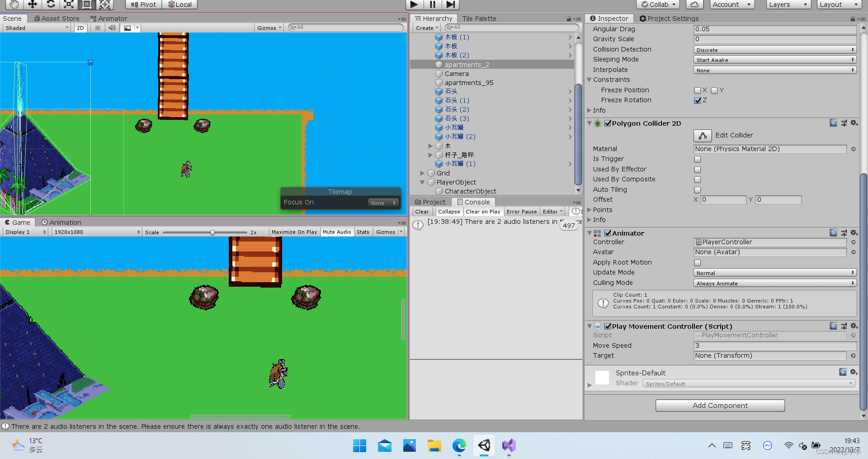868x459 pixels.
Task: Click the Add Component button
Action: pos(720,405)
